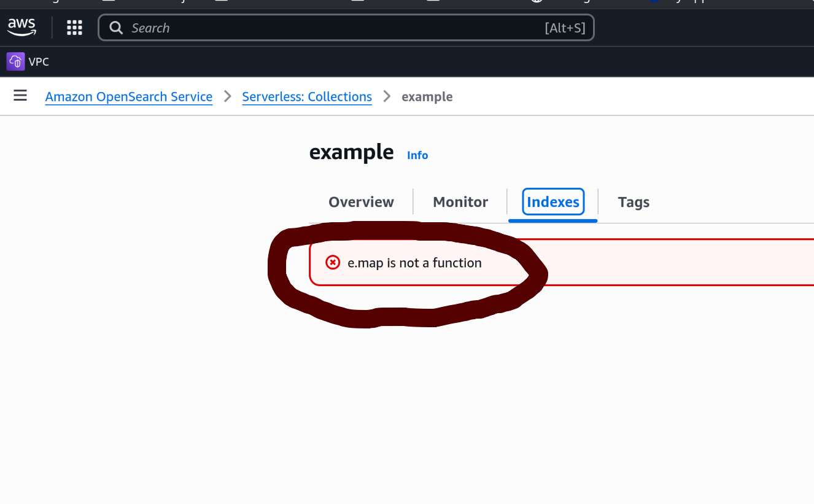Image resolution: width=814 pixels, height=504 pixels.
Task: Focus the AWS Search input field
Action: coord(331,28)
